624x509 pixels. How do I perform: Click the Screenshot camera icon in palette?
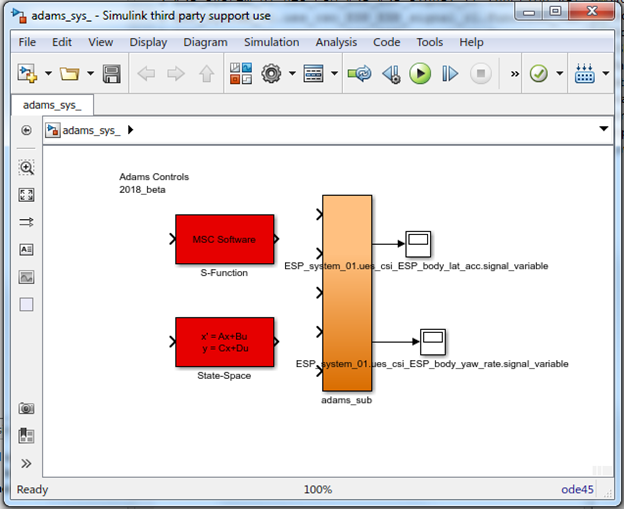[26, 408]
